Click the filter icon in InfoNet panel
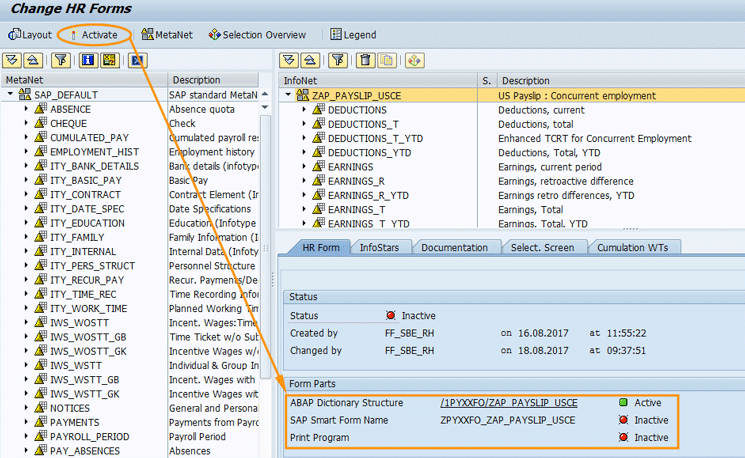Image resolution: width=745 pixels, height=458 pixels. tap(337, 61)
